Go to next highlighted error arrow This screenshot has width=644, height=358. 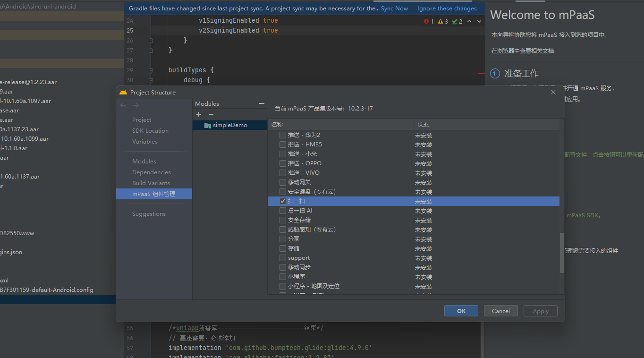479,21
